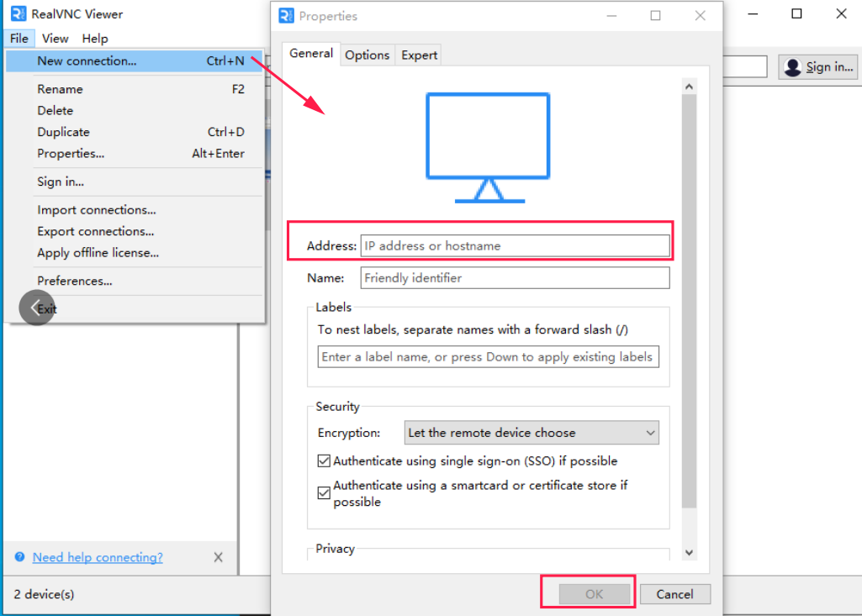Click the round back arrow overlay
Image resolution: width=862 pixels, height=616 pixels.
coord(37,308)
